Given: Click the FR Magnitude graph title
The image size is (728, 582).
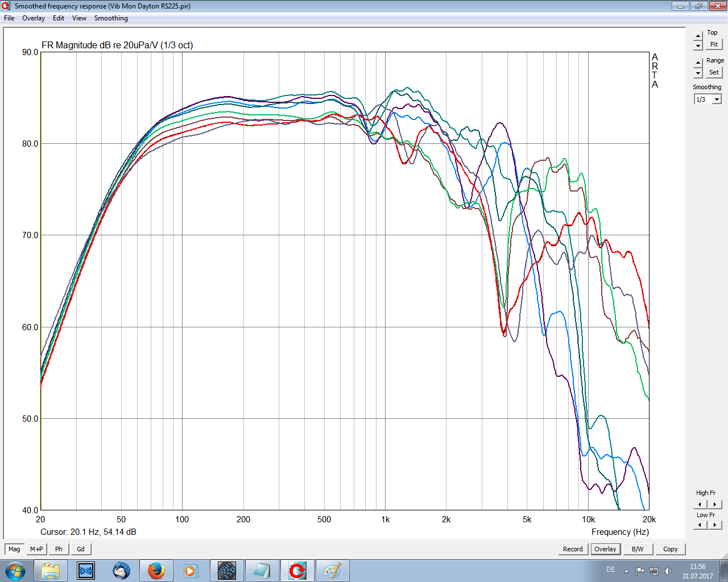Looking at the screenshot, I should [x=117, y=45].
